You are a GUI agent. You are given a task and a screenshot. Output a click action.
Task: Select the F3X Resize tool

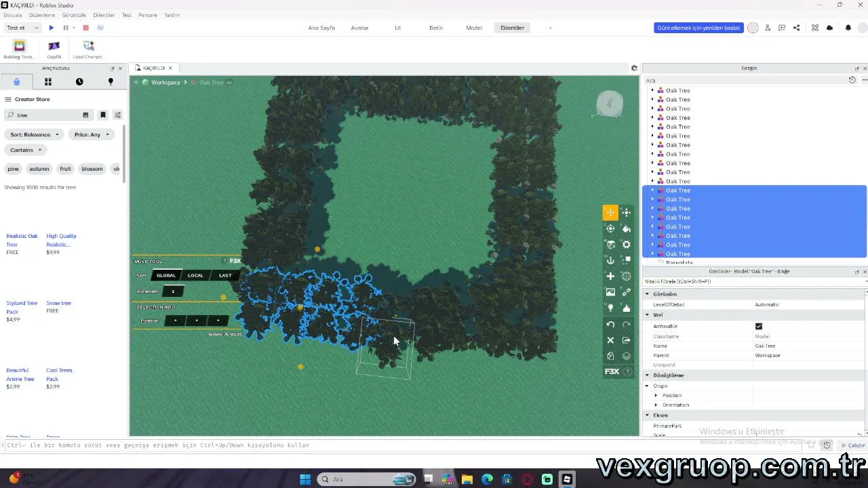627,213
